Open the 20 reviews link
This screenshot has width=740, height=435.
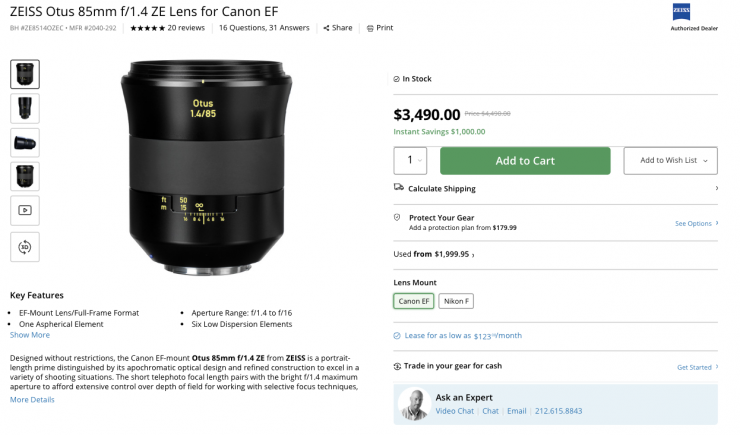click(x=186, y=28)
